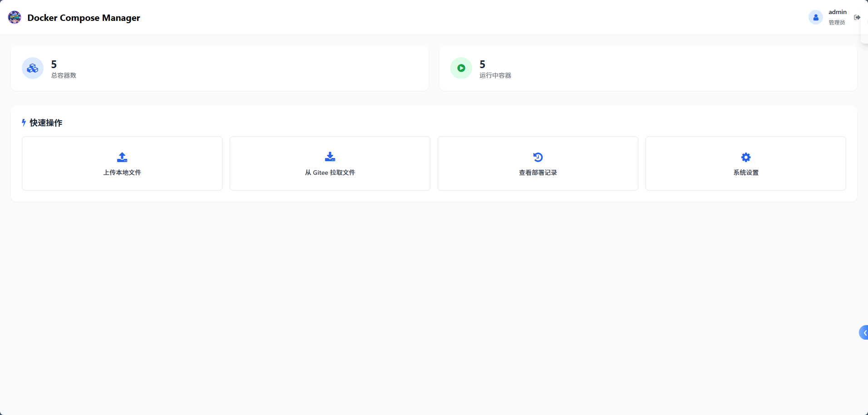
Task: Open 查看部署记录 text link
Action: (538, 173)
